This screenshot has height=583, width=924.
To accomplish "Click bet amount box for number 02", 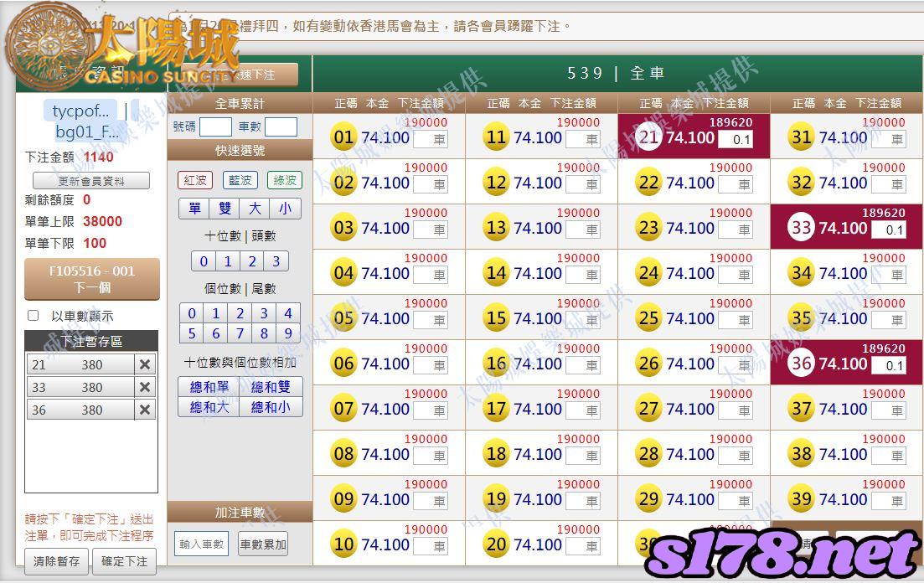I will coord(431,184).
